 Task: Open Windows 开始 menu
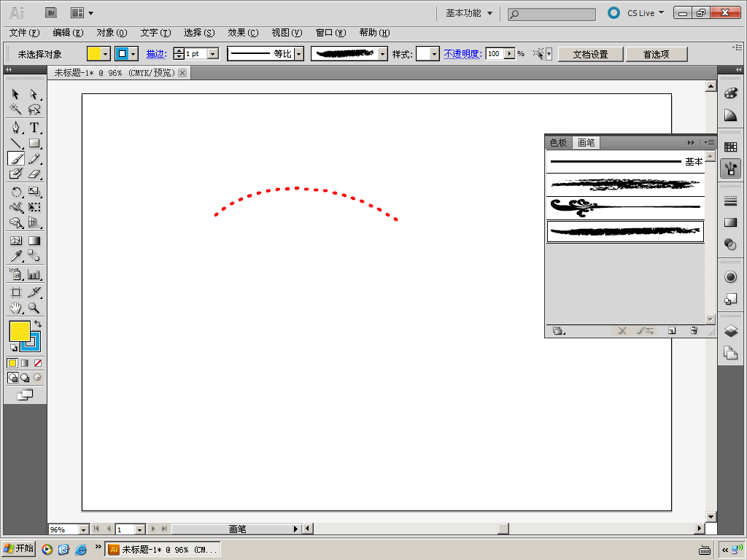pos(19,549)
